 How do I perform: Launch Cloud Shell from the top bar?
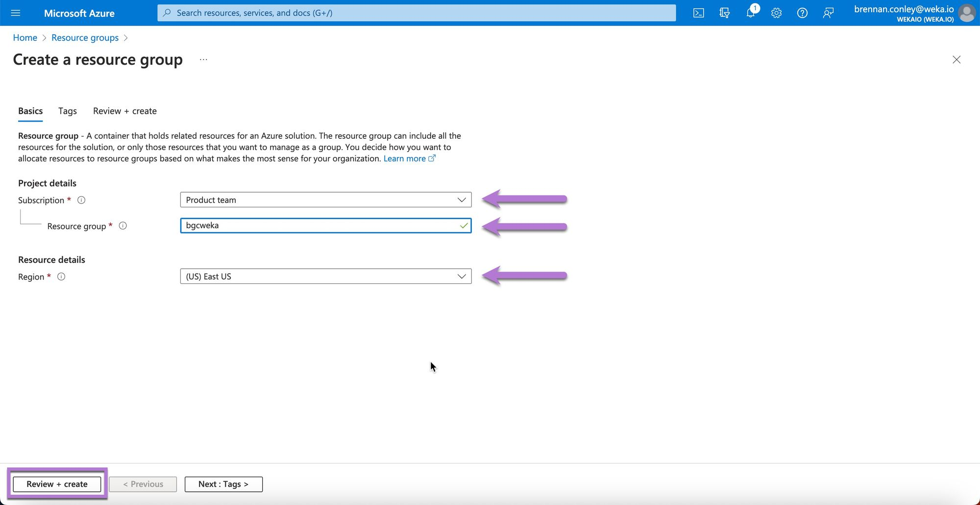pos(698,13)
